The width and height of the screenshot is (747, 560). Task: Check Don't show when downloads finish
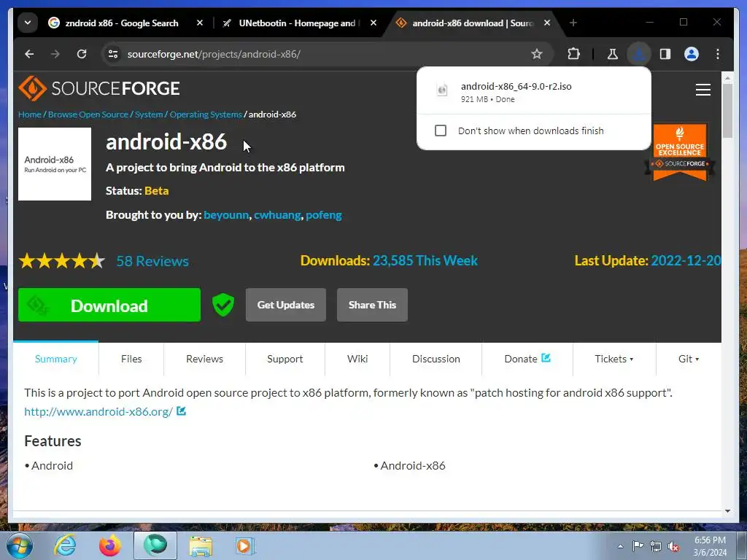pyautogui.click(x=441, y=131)
